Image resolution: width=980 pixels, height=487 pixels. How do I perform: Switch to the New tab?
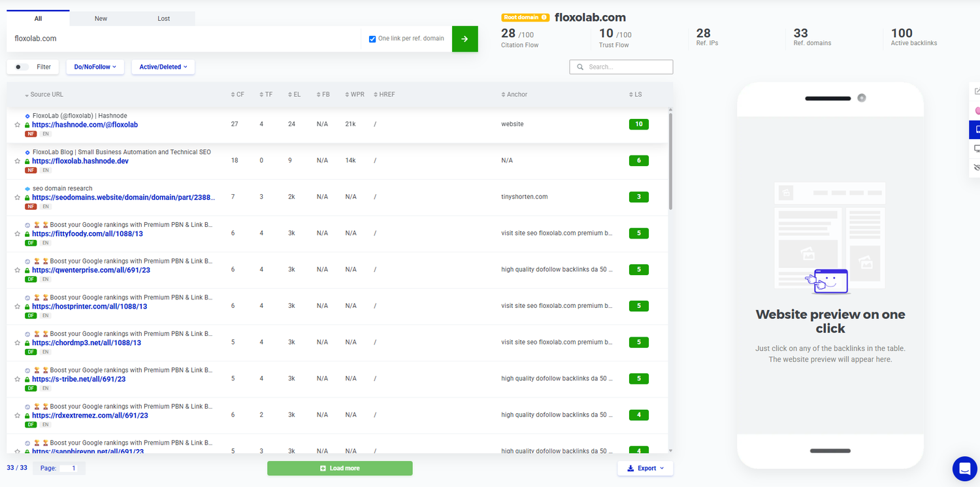(x=101, y=18)
